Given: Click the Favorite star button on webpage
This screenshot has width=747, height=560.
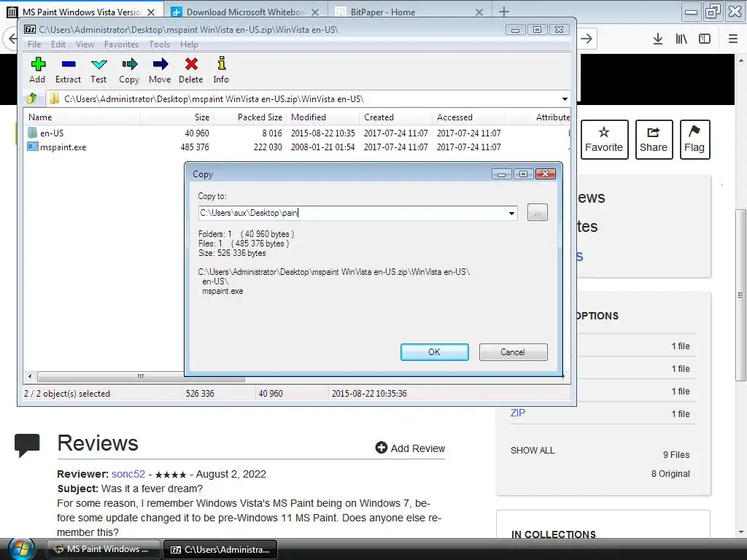Looking at the screenshot, I should pos(604,139).
